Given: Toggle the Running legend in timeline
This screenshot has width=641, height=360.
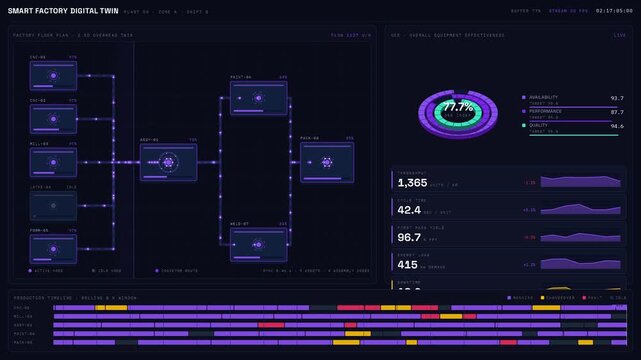Looking at the screenshot, I should pyautogui.click(x=520, y=298).
